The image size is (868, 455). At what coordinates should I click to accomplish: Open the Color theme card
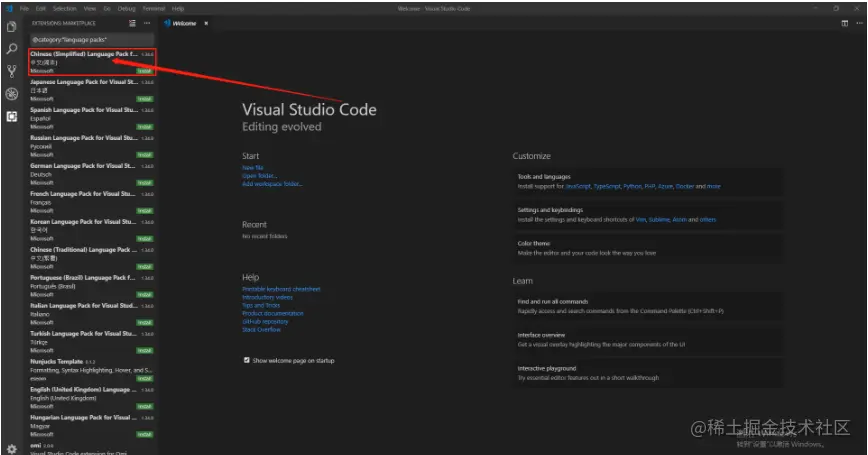click(x=648, y=248)
